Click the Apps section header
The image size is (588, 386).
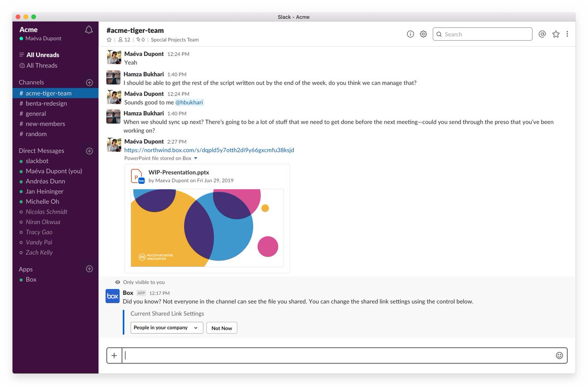point(25,269)
